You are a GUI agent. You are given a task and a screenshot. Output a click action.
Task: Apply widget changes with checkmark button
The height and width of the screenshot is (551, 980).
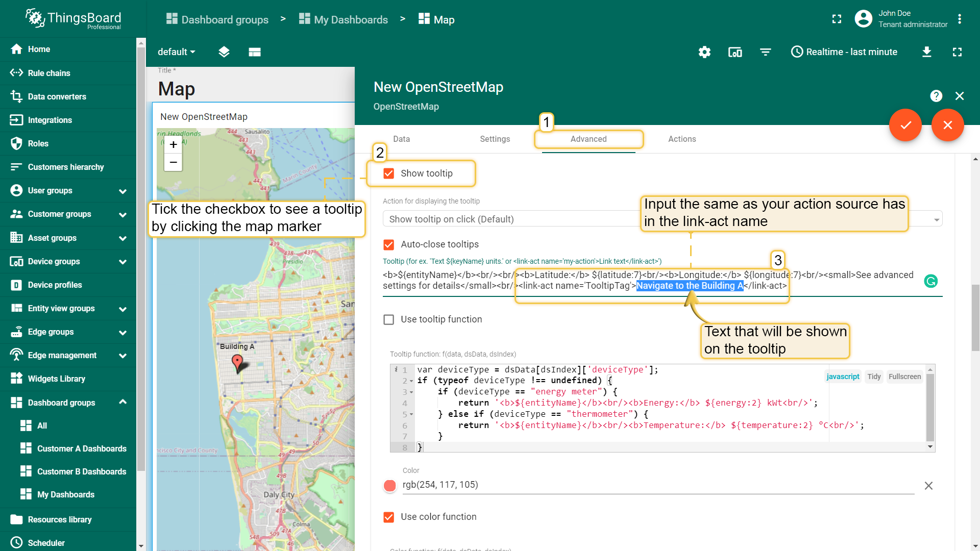(x=905, y=125)
